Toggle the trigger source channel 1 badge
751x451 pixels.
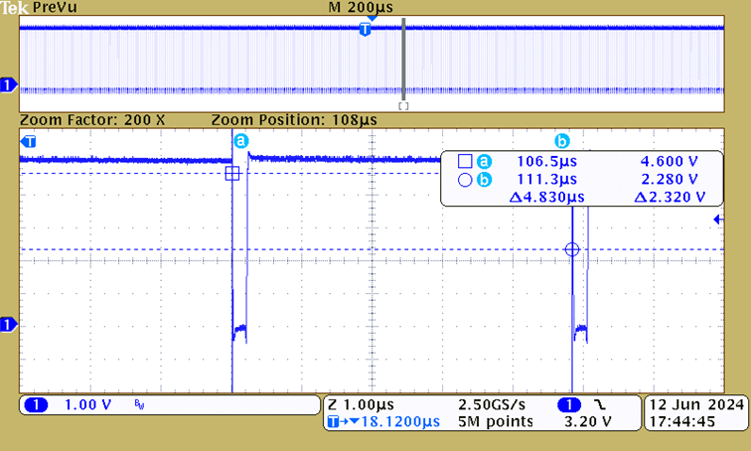[569, 405]
